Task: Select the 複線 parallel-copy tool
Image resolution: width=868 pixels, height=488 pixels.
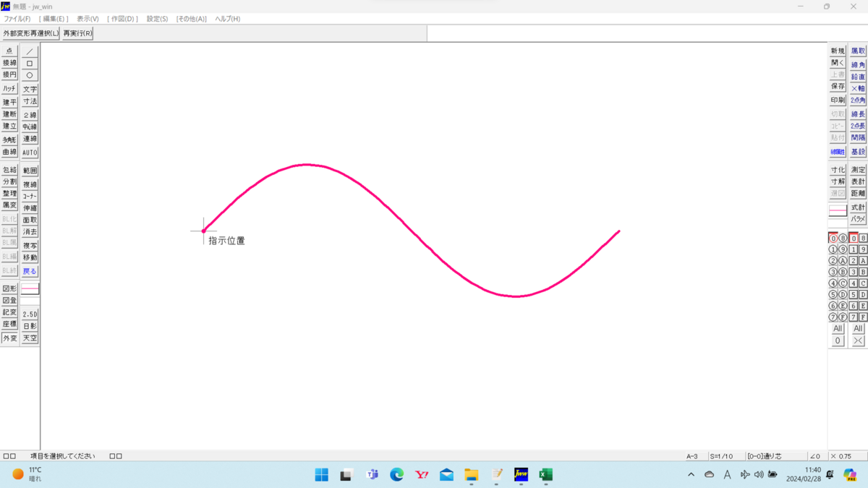Action: click(x=30, y=184)
